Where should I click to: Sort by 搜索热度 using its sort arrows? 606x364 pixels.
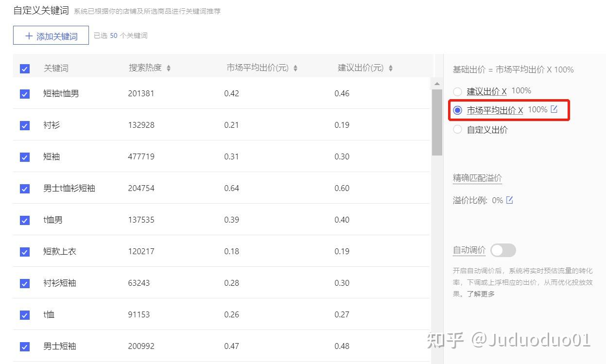pos(169,69)
